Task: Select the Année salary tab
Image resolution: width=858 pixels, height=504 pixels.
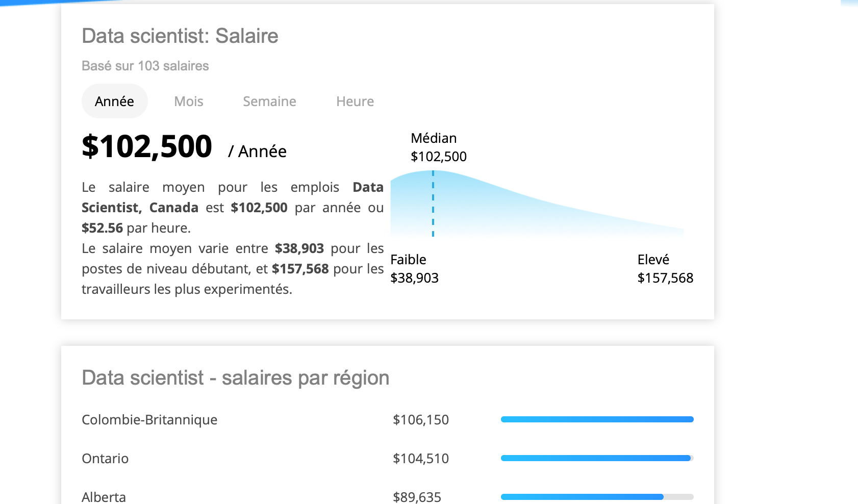Action: [115, 101]
